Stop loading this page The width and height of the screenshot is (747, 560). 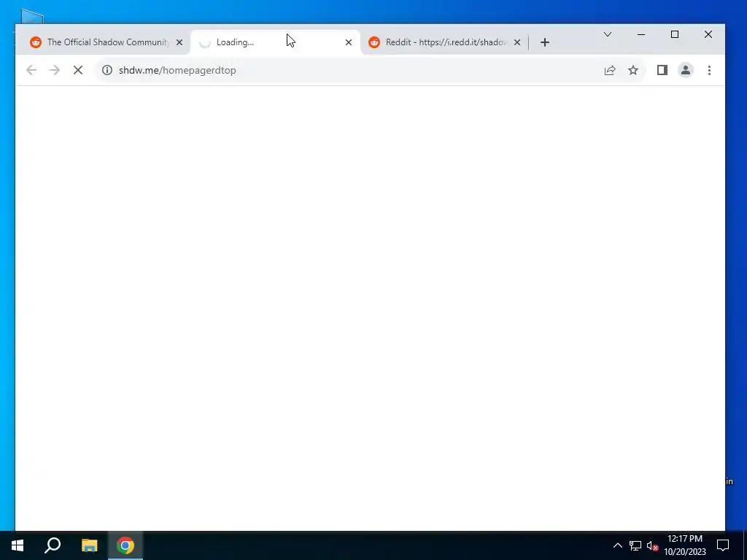(78, 71)
